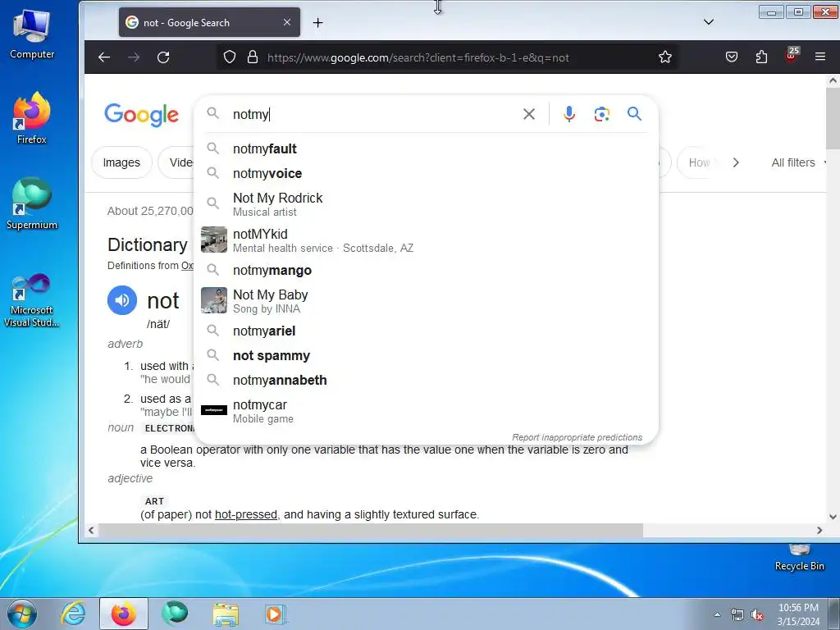Open the clock showing 10:56 PM
The width and height of the screenshot is (840, 630).
798,614
